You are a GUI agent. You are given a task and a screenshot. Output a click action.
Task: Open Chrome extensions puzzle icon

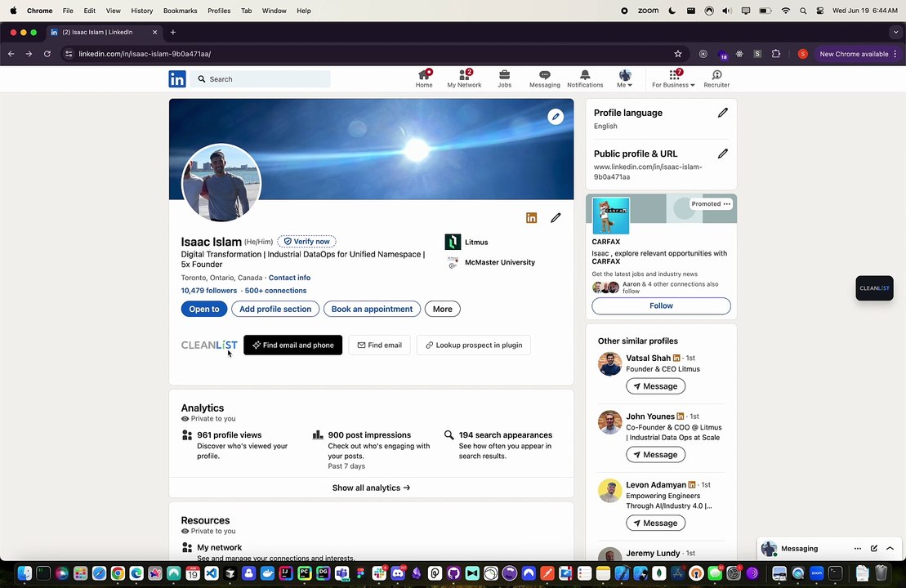pos(776,54)
